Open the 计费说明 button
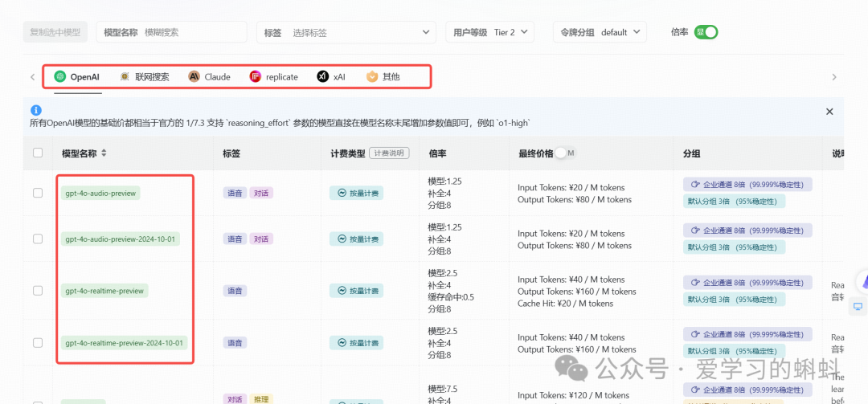Screen dimensions: 868x404 389,153
